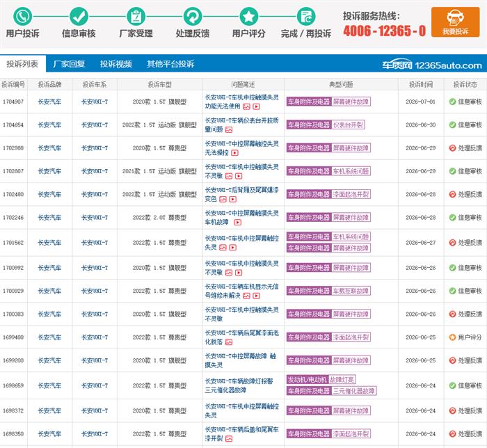Open image icon for complaint 1700929

point(246,296)
